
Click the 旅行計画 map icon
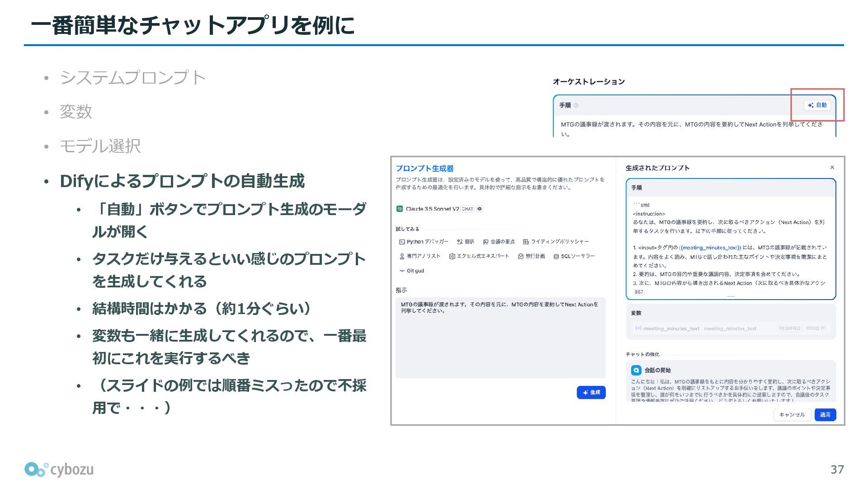point(521,256)
